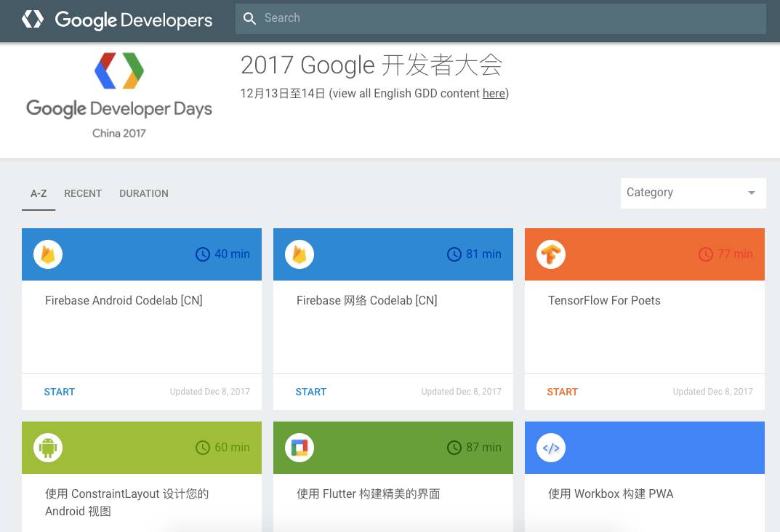Click code brackets icon on Workbox card
Image resolution: width=780 pixels, height=532 pixels.
click(551, 448)
